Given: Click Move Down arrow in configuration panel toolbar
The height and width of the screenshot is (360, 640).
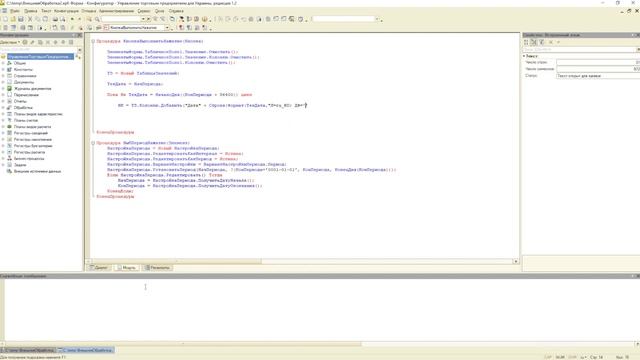Looking at the screenshot, I should click(63, 42).
